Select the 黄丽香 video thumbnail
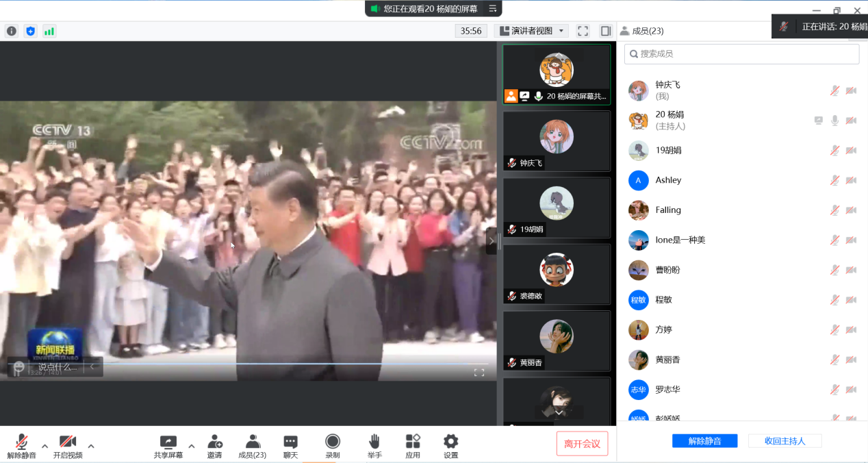The width and height of the screenshot is (868, 463). pyautogui.click(x=557, y=340)
